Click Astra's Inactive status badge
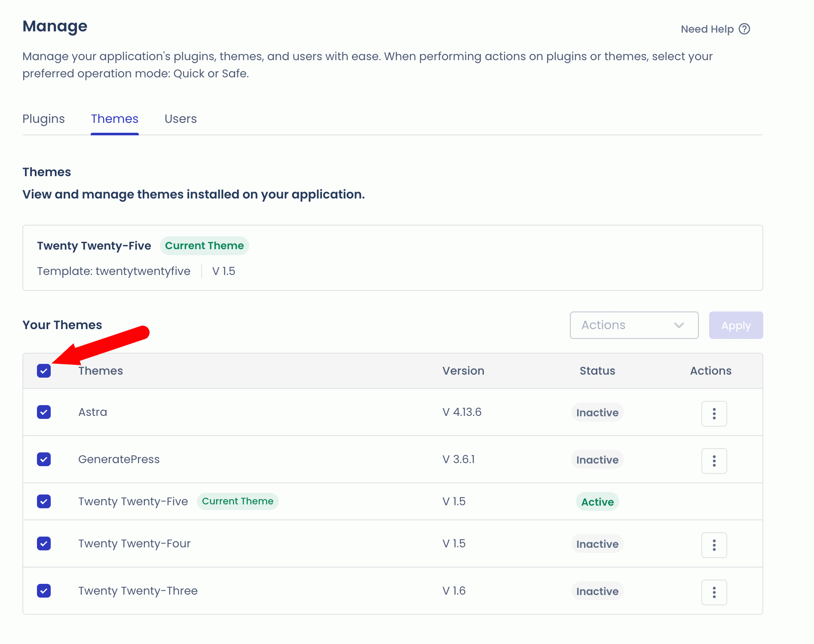This screenshot has width=814, height=644. 597,412
